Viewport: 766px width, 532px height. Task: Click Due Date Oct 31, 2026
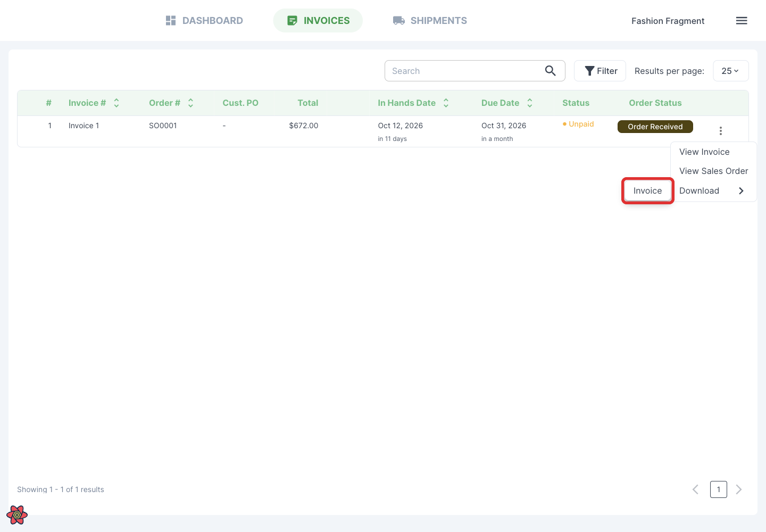tap(504, 126)
